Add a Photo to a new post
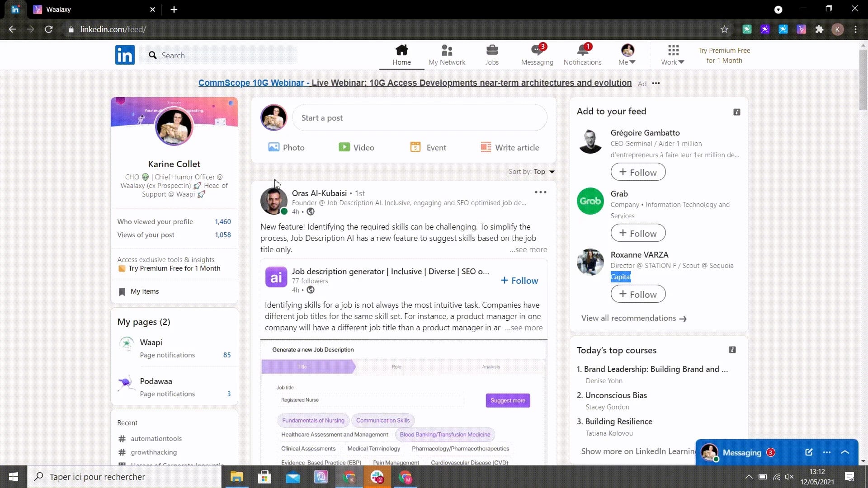Image resolution: width=868 pixels, height=488 pixels. click(x=287, y=147)
